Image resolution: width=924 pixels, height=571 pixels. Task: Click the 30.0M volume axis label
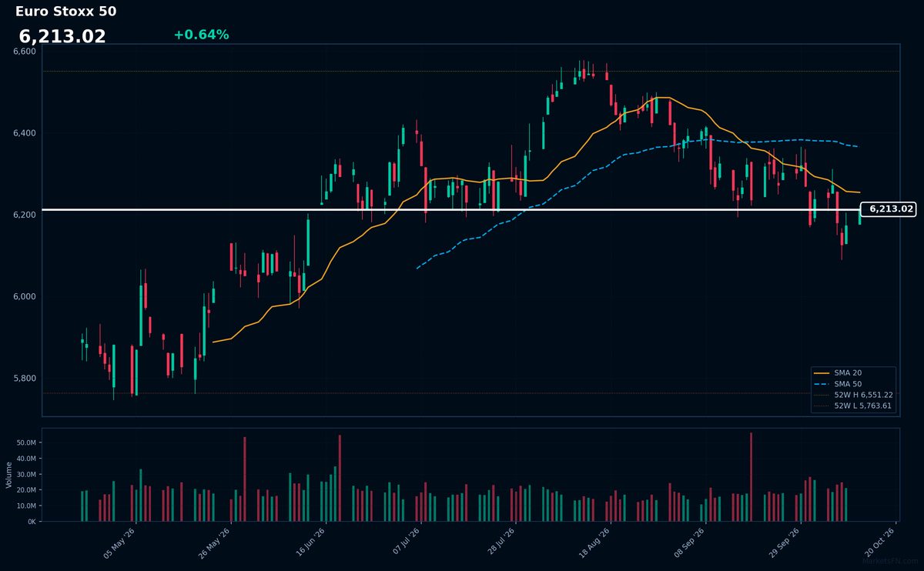pos(25,474)
